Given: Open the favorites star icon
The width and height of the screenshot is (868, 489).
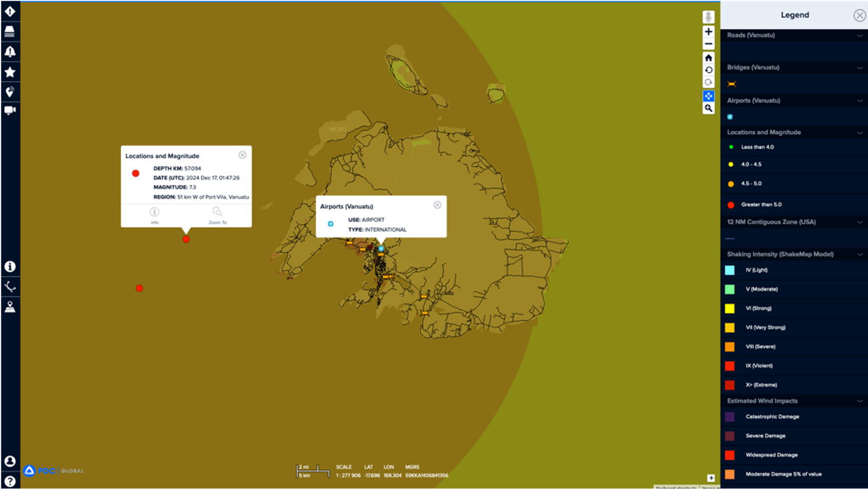Looking at the screenshot, I should 10,72.
